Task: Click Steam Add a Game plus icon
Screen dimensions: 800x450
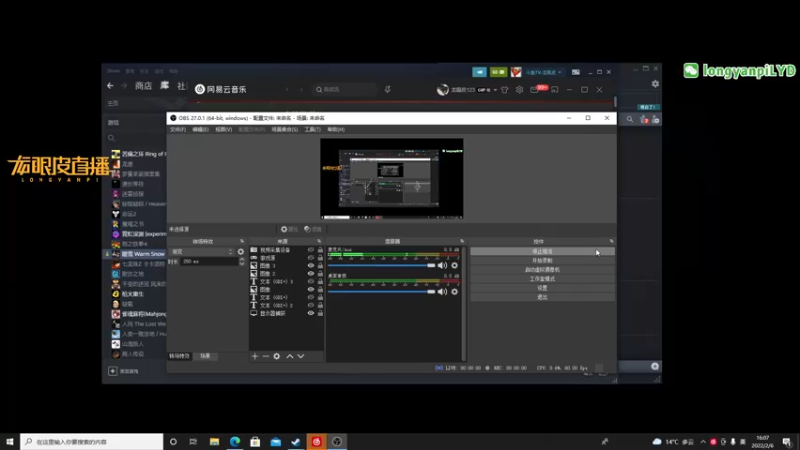Action: point(113,371)
